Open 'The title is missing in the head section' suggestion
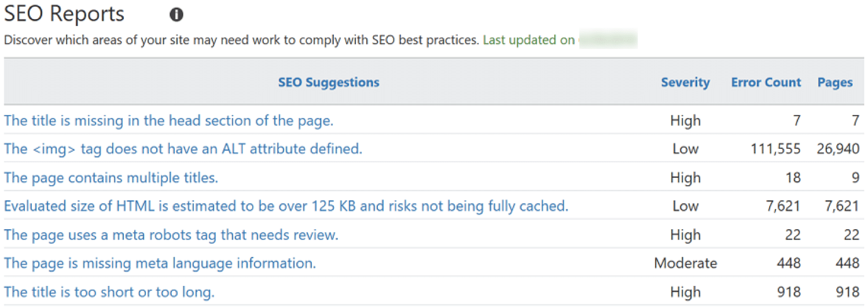The image size is (868, 308). (x=168, y=120)
